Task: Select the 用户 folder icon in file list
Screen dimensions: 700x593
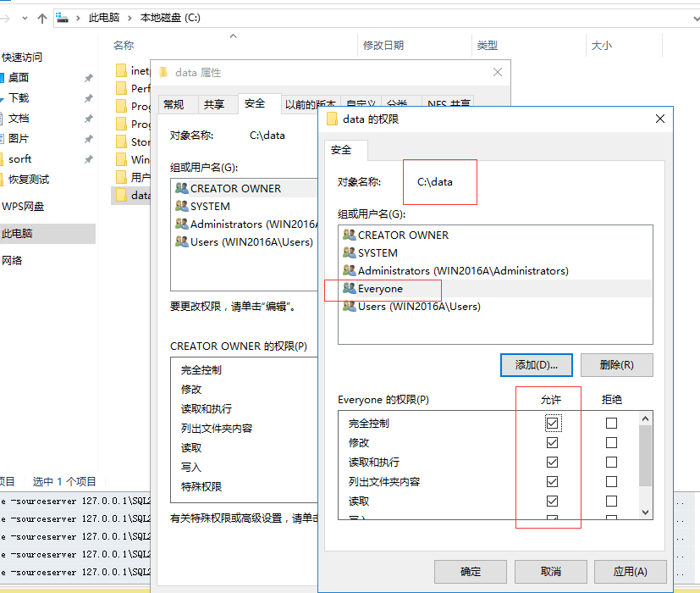Action: tap(121, 177)
